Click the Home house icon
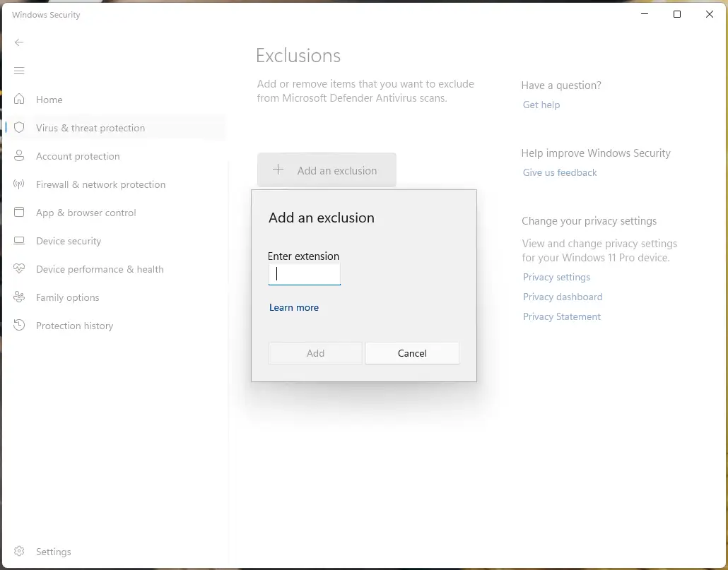Image resolution: width=728 pixels, height=570 pixels. point(19,99)
